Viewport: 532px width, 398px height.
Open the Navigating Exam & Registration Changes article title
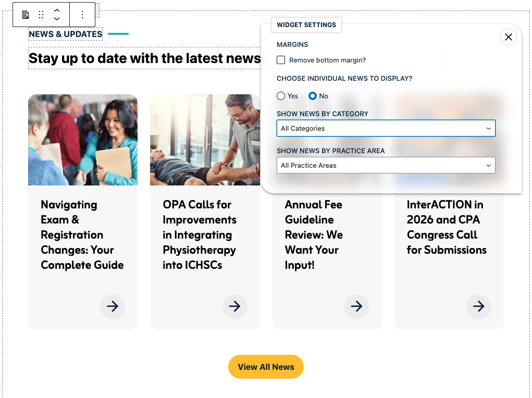click(x=82, y=235)
